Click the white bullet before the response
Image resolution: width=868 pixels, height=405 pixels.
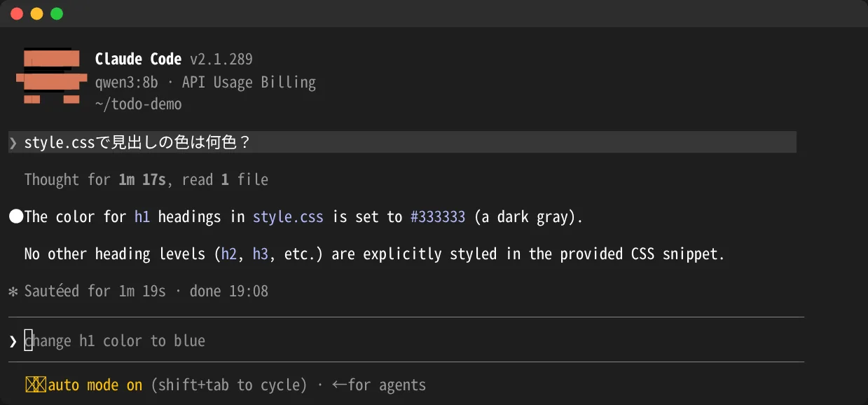click(x=15, y=217)
